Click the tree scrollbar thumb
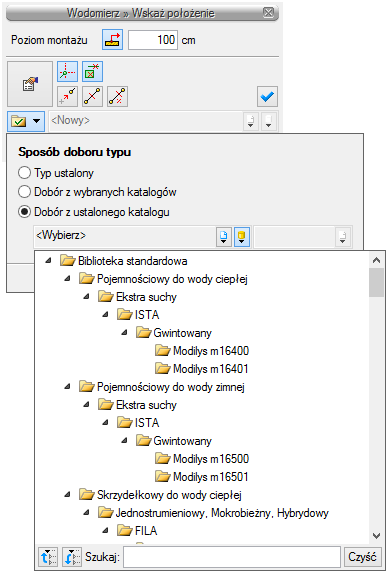The image size is (387, 571). tap(376, 283)
